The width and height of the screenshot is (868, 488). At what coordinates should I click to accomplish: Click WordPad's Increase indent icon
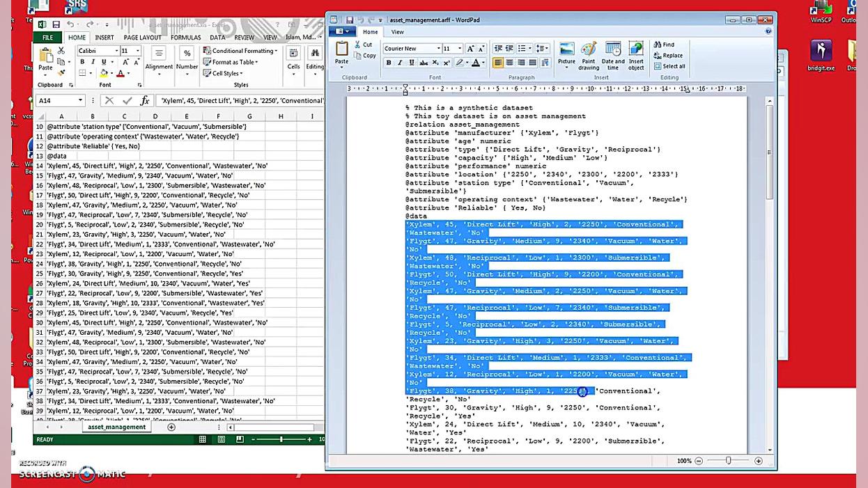(509, 49)
